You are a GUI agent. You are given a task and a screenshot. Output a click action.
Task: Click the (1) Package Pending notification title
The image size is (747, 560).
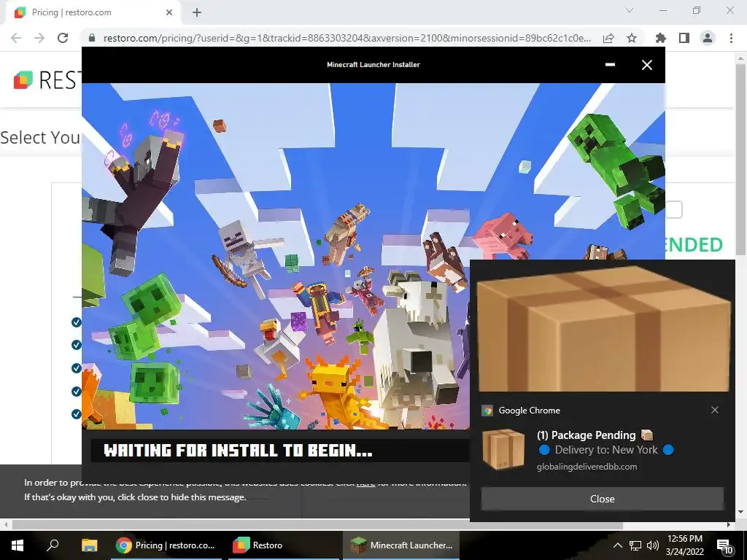(x=586, y=435)
